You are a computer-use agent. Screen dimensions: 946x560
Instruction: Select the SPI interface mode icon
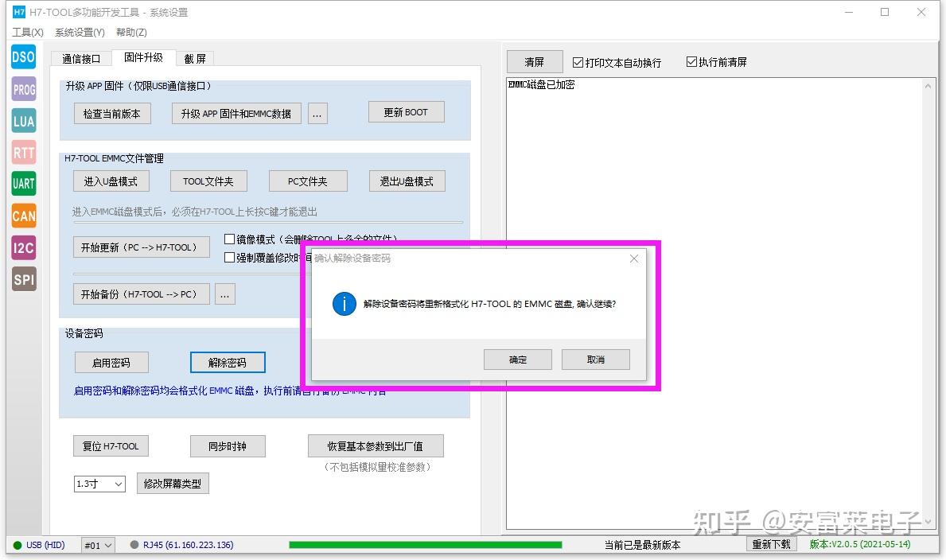pyautogui.click(x=23, y=279)
